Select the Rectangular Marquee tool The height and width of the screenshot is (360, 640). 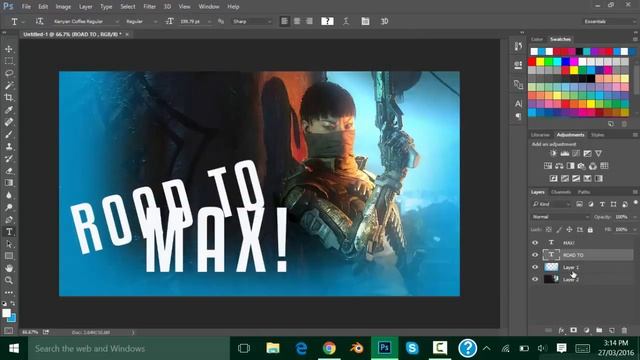click(x=9, y=61)
